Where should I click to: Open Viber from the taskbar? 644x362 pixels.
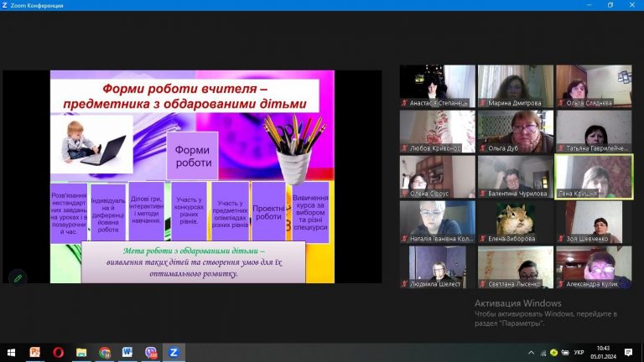point(151,353)
